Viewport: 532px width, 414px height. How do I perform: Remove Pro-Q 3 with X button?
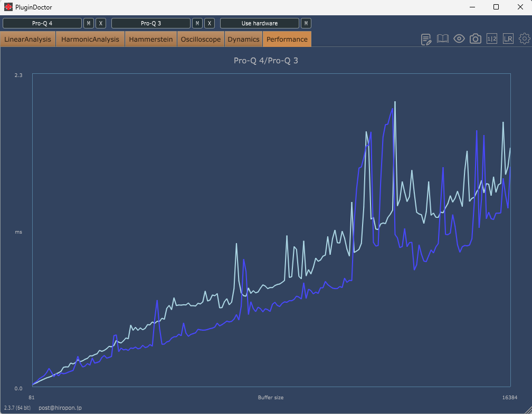[210, 23]
